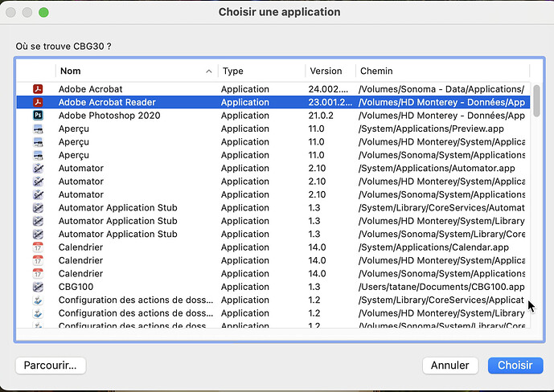Sort the list by Nom column header
Screen dimensions: 554x392
[x=137, y=71]
